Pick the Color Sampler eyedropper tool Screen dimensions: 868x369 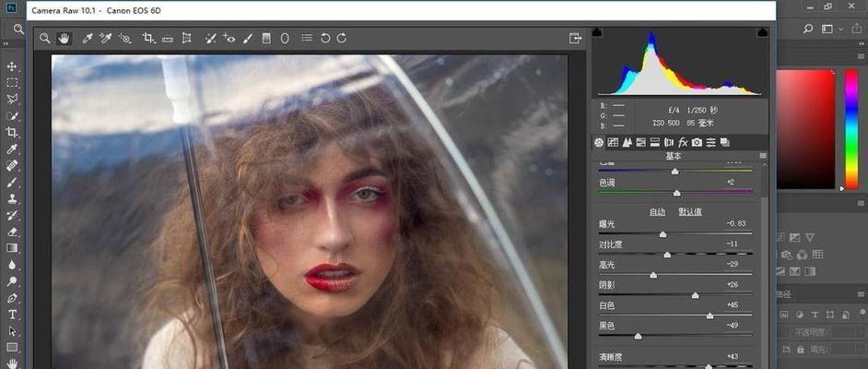105,38
